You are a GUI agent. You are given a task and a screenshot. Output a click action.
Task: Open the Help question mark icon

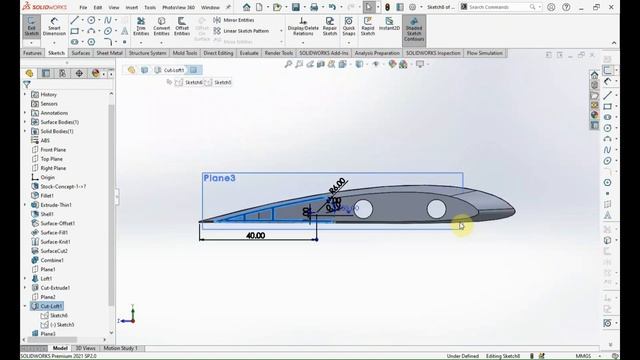pyautogui.click(x=566, y=7)
